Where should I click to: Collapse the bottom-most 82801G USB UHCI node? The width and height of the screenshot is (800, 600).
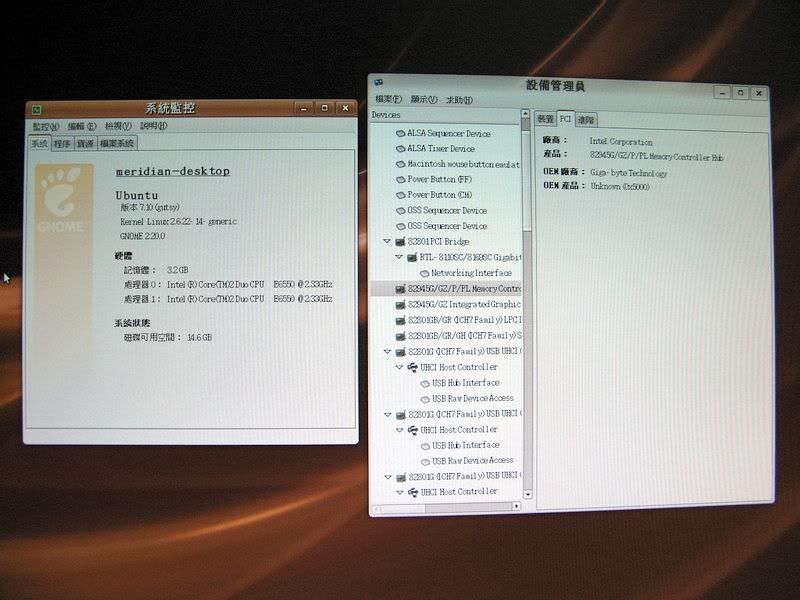(388, 477)
